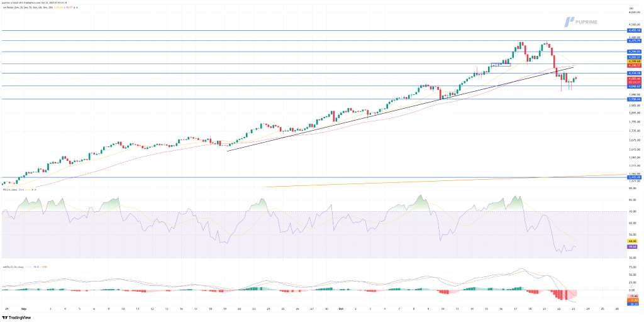644x323 pixels.
Task: Click the yellow 44.46 RSI value label
Action: [633, 241]
